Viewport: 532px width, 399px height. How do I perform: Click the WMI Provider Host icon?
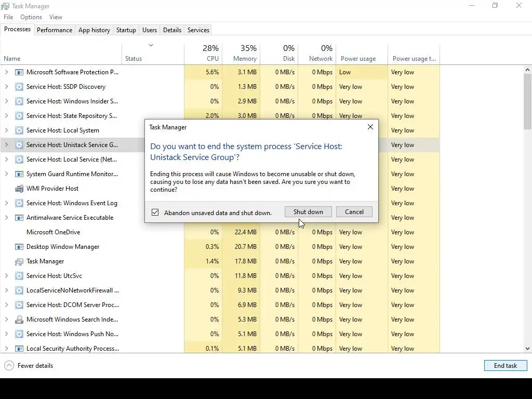point(19,189)
